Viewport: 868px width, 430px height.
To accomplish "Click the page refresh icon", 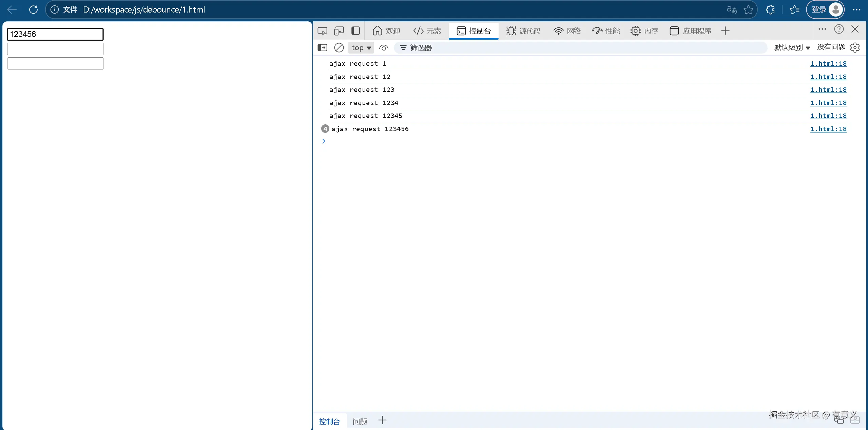I will point(33,10).
